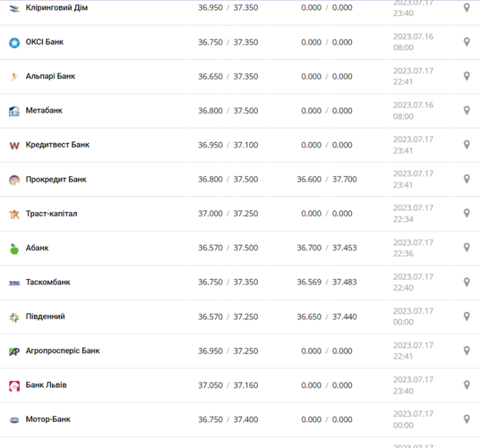Click Агропросперіс Банк location pin icon

(x=466, y=351)
